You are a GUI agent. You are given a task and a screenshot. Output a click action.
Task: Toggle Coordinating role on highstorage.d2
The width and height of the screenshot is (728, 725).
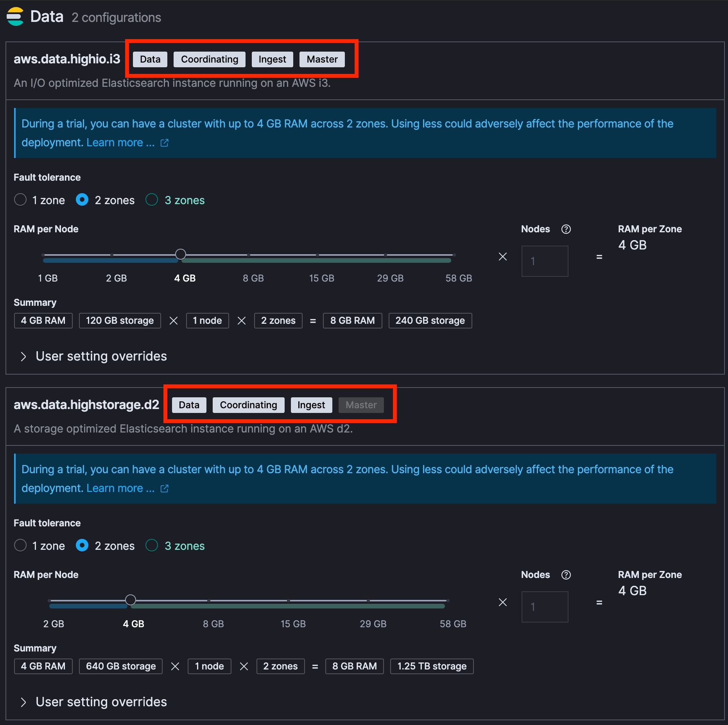coord(248,405)
